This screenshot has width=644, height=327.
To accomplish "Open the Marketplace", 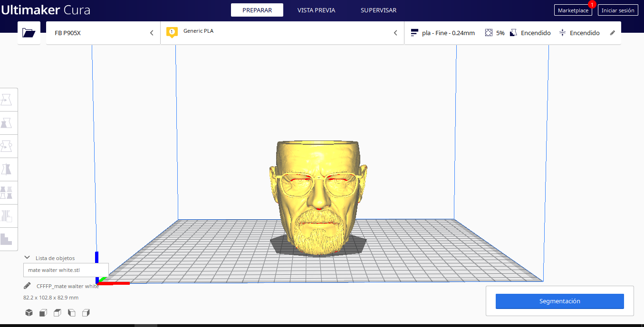I will [573, 10].
